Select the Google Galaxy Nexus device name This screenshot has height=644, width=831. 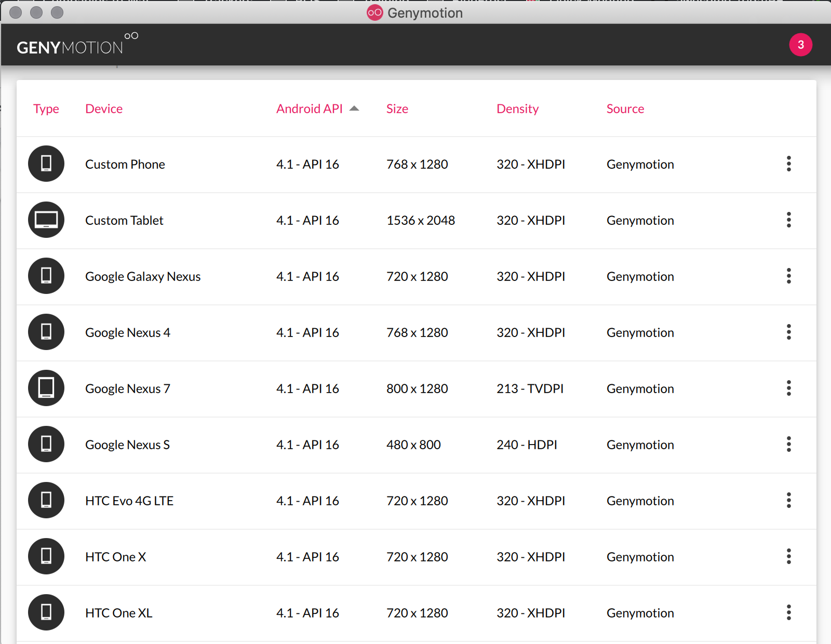[143, 276]
